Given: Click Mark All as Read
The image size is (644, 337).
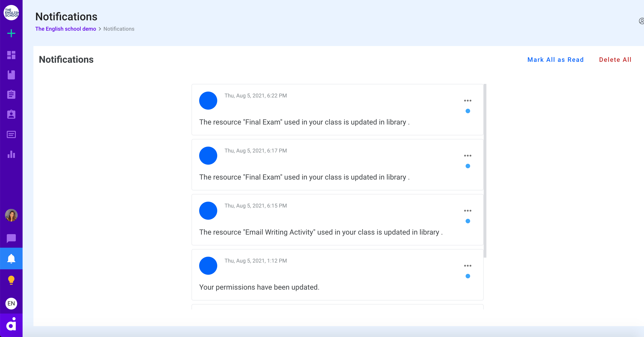Looking at the screenshot, I should pyautogui.click(x=555, y=60).
